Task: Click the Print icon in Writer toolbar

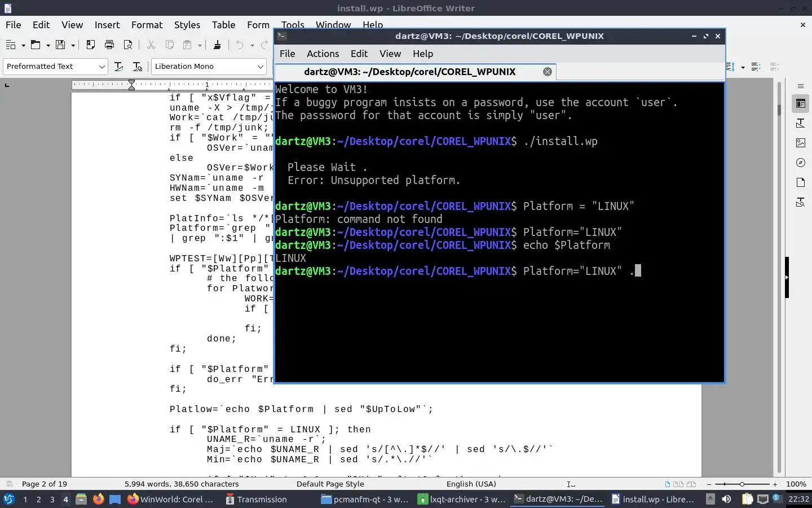Action: 109,45
